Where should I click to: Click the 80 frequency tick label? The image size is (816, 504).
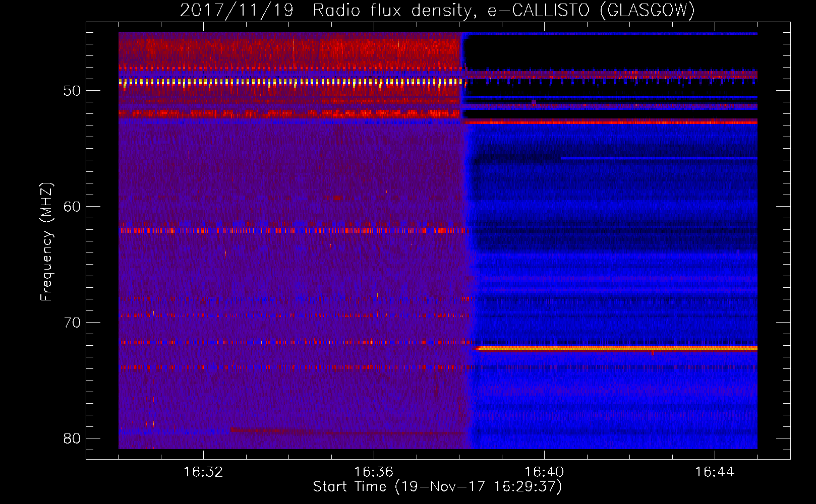coord(72,438)
